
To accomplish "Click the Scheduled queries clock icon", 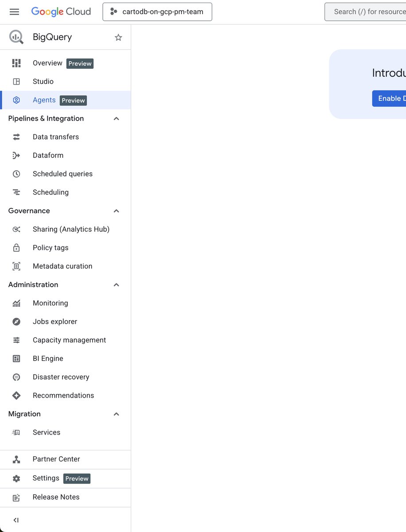I will pyautogui.click(x=16, y=174).
